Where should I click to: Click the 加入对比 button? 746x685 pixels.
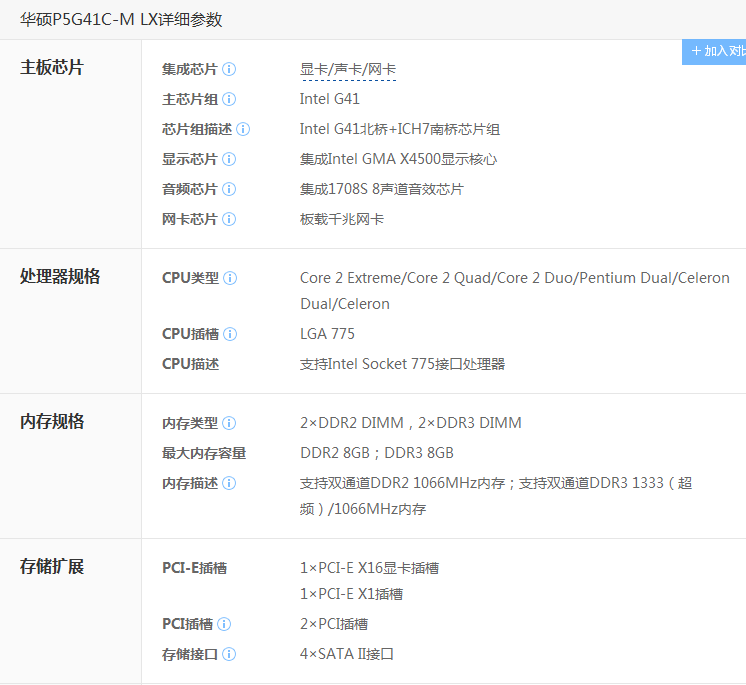point(714,51)
